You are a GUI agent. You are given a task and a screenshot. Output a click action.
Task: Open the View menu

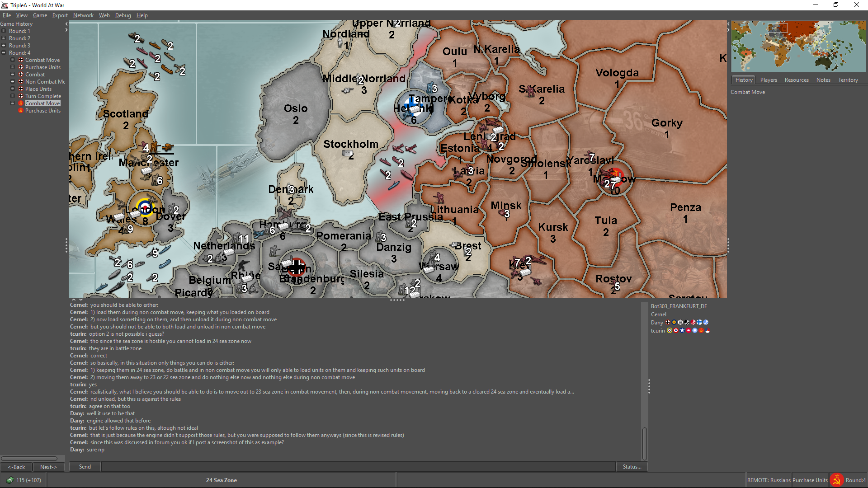(22, 15)
